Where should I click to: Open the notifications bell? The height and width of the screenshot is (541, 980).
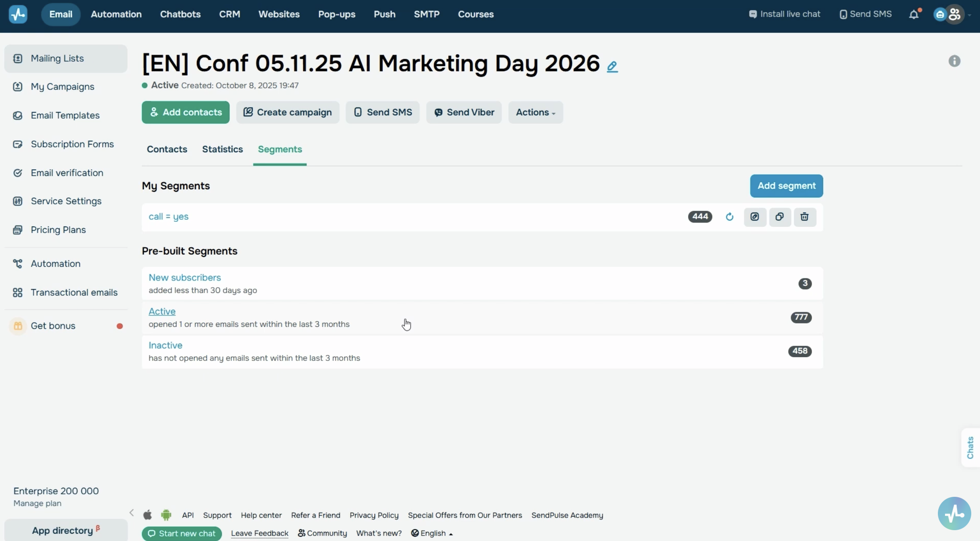click(x=914, y=14)
